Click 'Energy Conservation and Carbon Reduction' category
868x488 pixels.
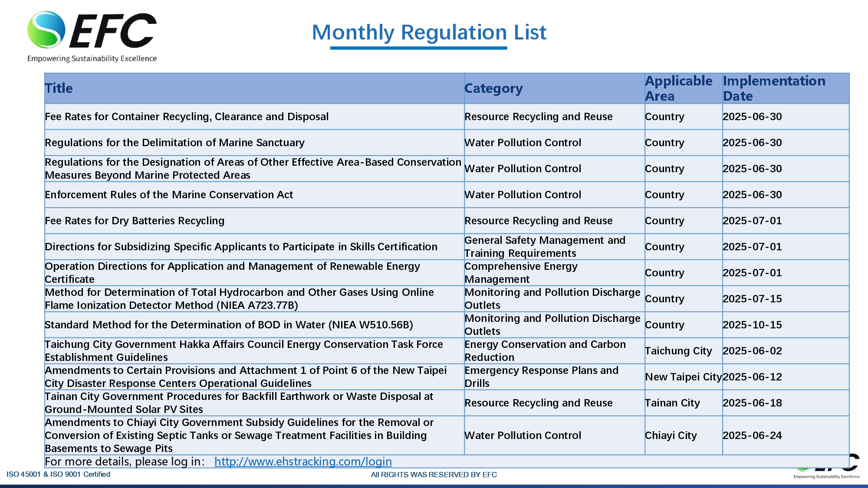(545, 351)
